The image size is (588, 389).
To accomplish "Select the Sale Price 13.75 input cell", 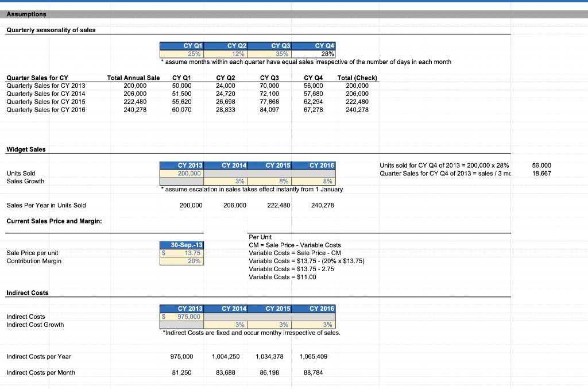I will (x=182, y=253).
